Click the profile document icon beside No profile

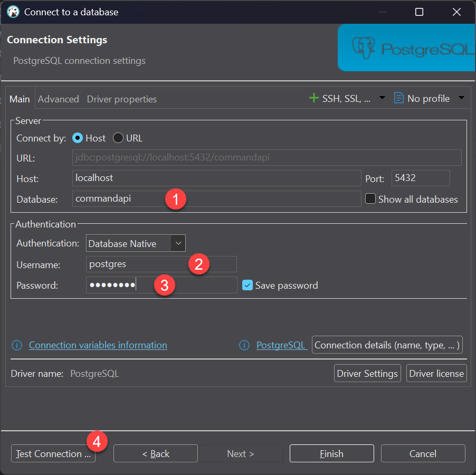coord(398,98)
